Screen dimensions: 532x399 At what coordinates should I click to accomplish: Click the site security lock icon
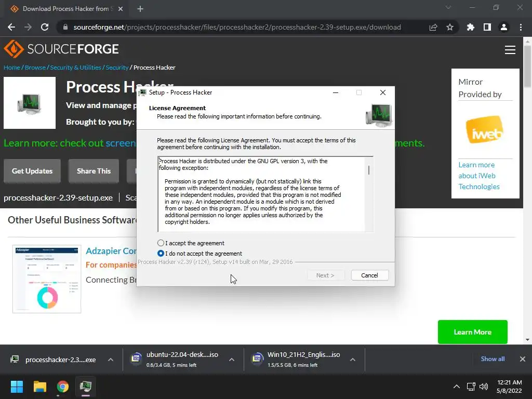65,27
